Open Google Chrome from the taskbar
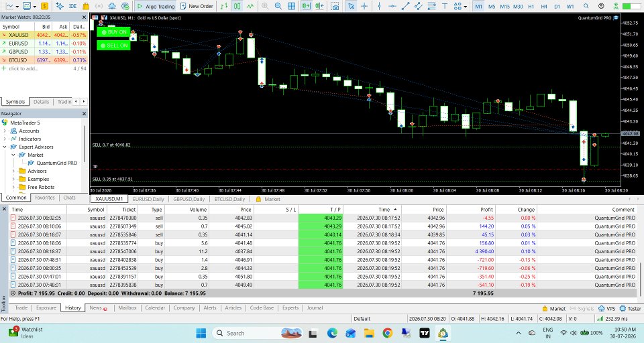This screenshot has width=644, height=343. (387, 333)
